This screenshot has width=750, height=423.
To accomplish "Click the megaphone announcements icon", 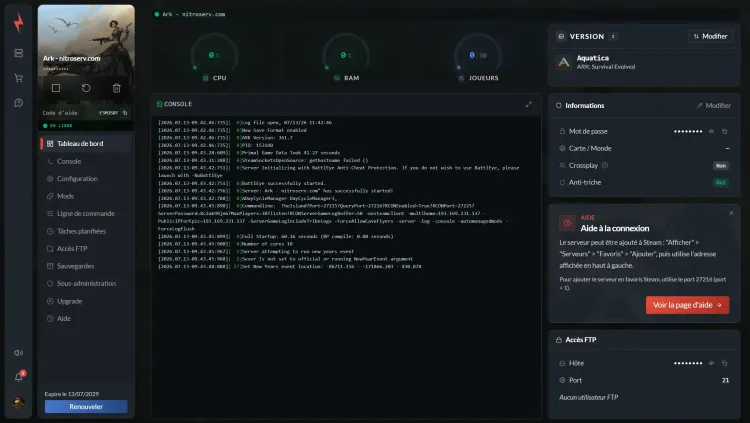I will (19, 353).
